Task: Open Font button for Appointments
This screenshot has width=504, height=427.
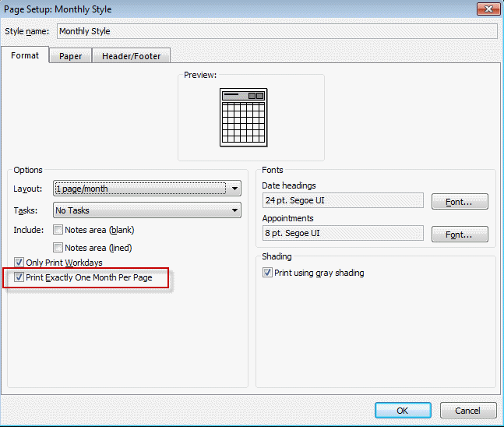Action: click(x=460, y=234)
